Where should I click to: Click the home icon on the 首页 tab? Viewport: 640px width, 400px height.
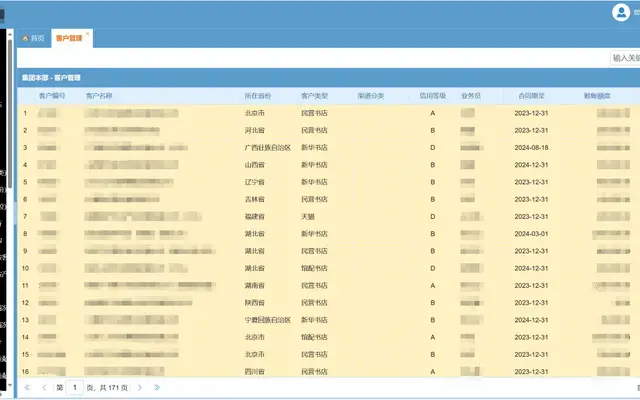[25, 38]
